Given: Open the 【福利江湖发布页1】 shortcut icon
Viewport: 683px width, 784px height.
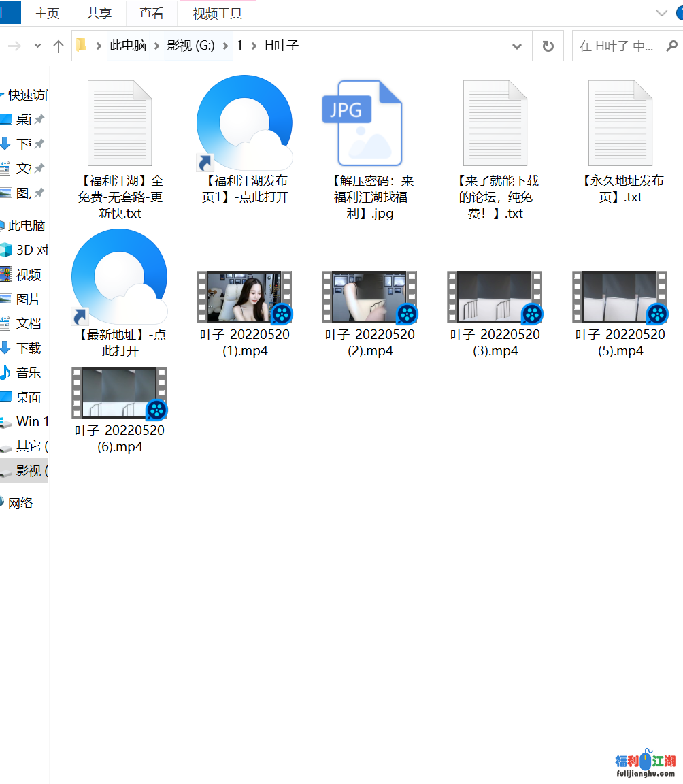Looking at the screenshot, I should [x=244, y=123].
